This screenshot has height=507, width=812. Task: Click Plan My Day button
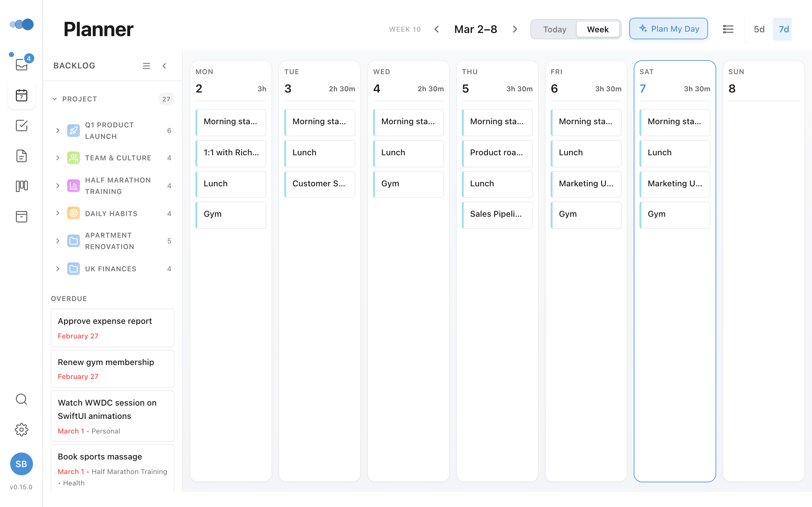[668, 29]
